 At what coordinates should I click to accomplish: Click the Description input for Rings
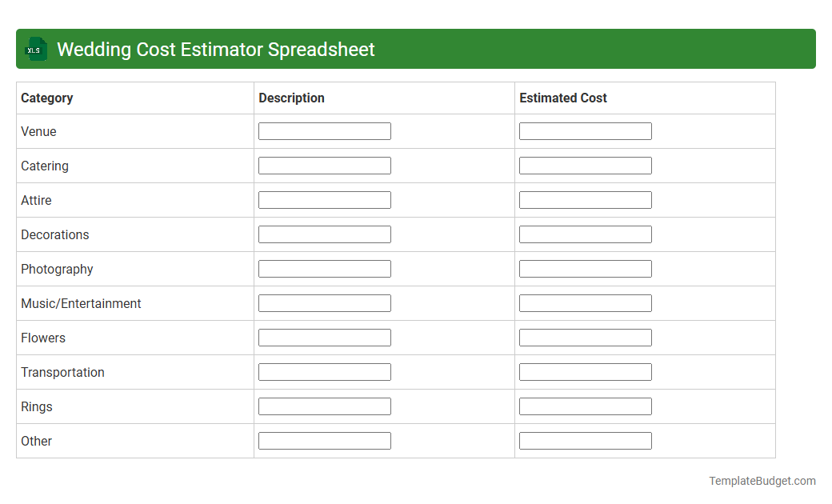pyautogui.click(x=324, y=406)
